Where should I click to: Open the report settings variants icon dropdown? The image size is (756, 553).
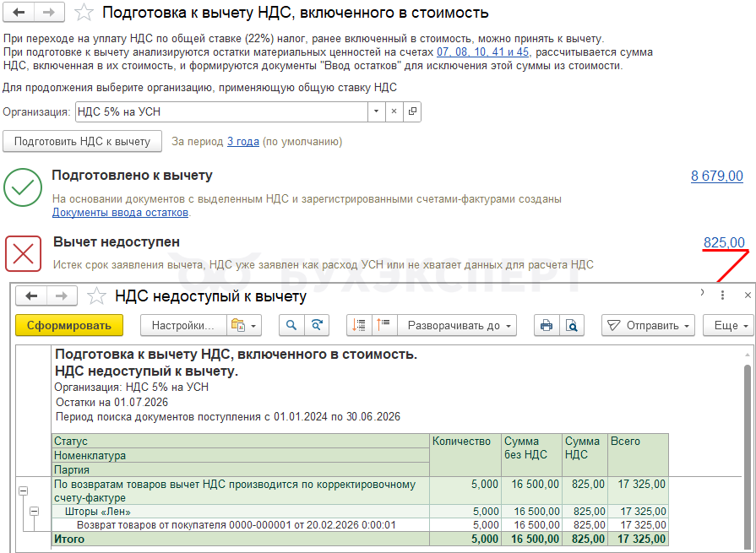coord(244,326)
